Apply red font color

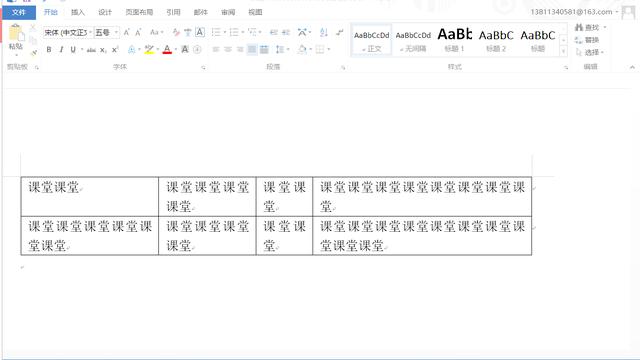[167, 50]
